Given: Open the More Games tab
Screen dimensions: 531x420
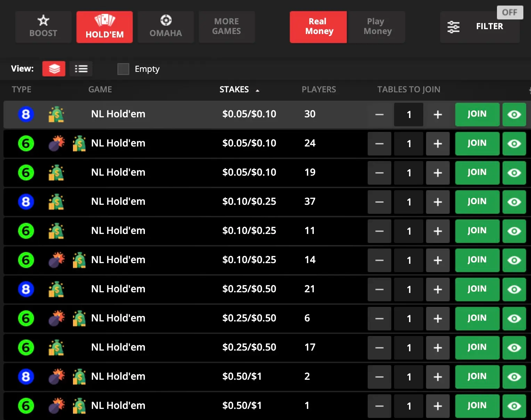Looking at the screenshot, I should (227, 27).
